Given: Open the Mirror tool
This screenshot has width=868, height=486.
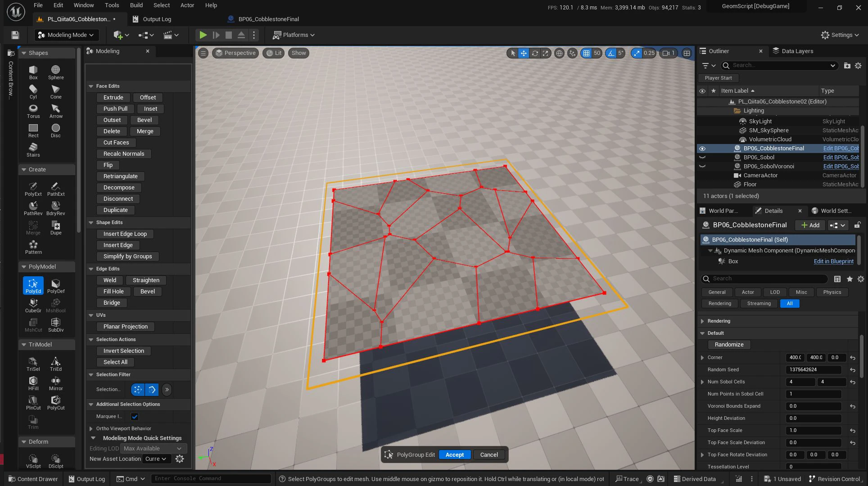Looking at the screenshot, I should [56, 383].
